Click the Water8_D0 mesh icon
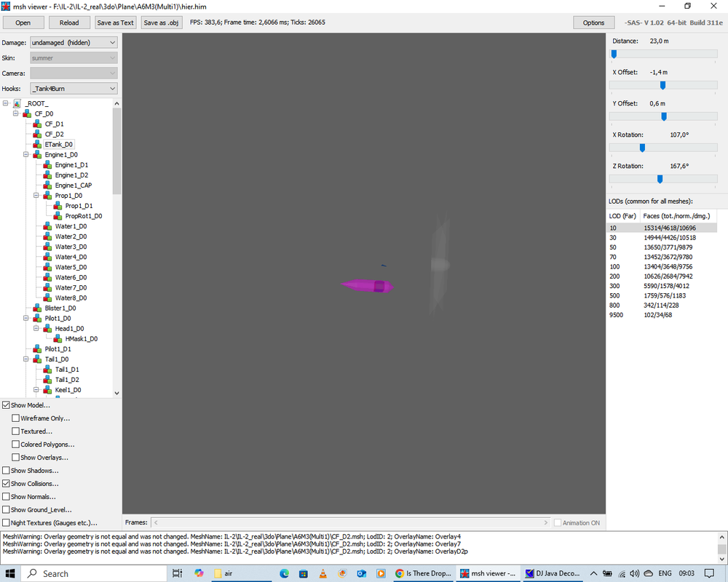The image size is (728, 582). [48, 298]
